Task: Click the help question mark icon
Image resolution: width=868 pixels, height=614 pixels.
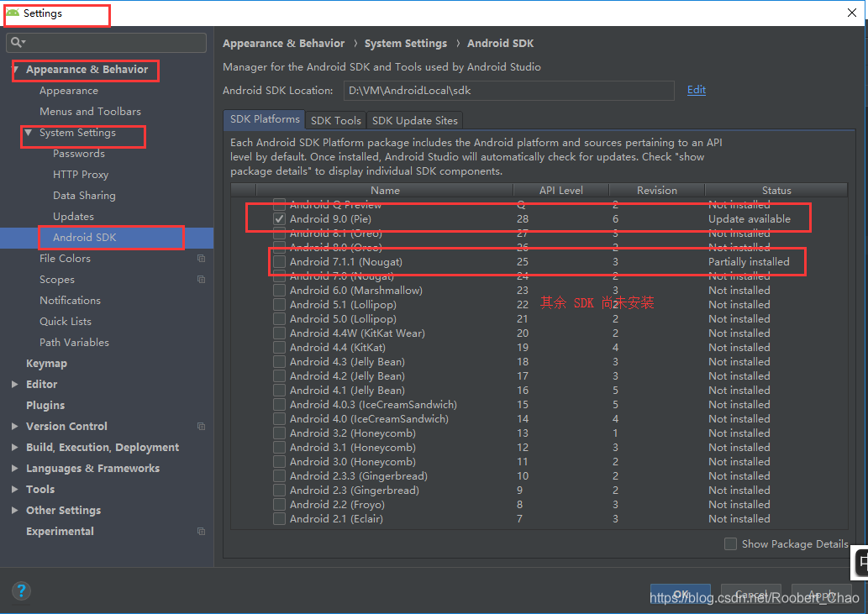Action: coord(21,590)
